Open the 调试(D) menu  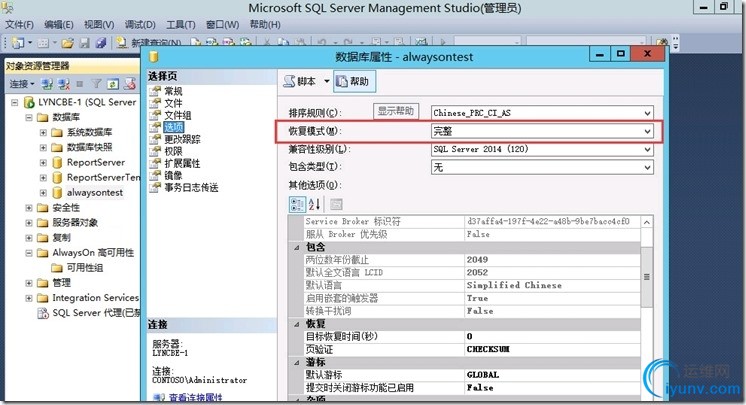[x=140, y=24]
